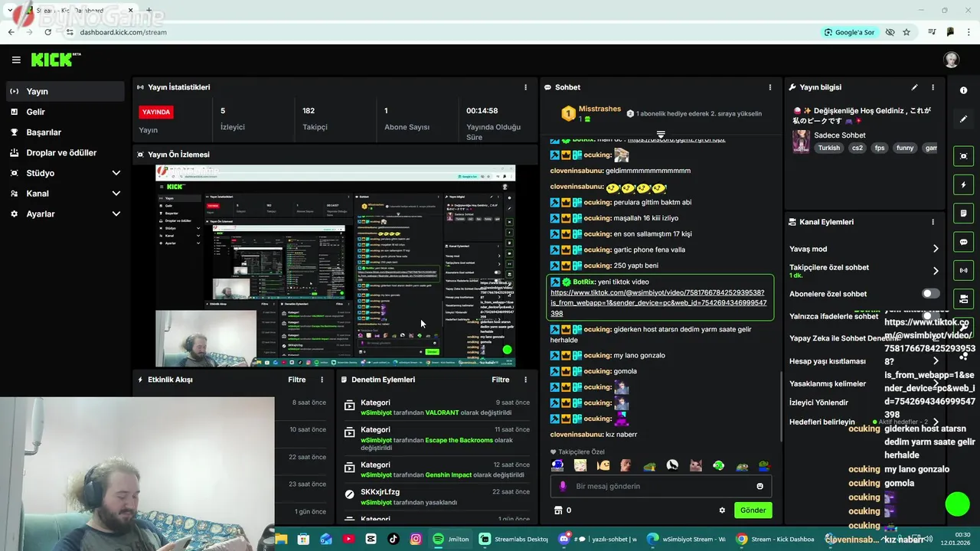Send message with Gönder button

[753, 510]
